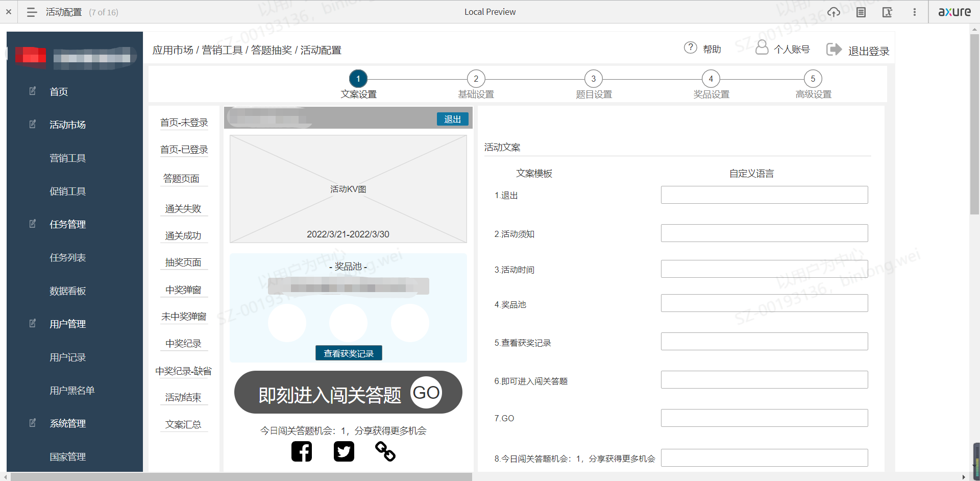The image size is (980, 481).
Task: Open 用户记录 in the sidebar
Action: [x=67, y=357]
